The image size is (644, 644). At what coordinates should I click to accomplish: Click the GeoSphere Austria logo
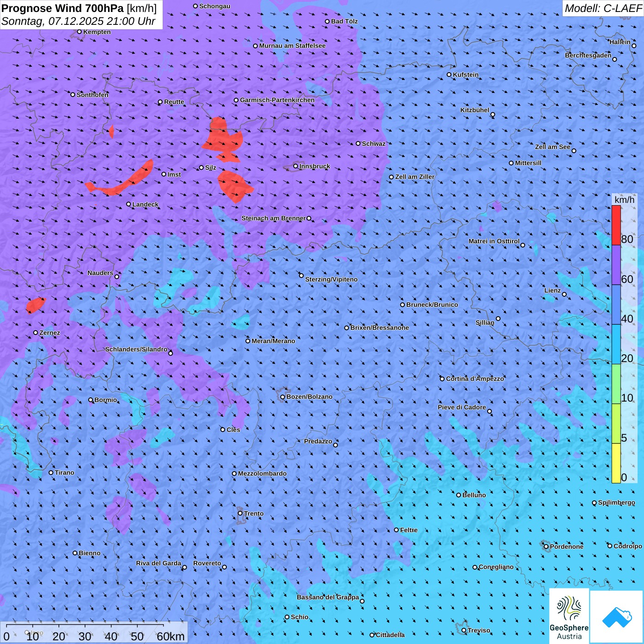(569, 616)
